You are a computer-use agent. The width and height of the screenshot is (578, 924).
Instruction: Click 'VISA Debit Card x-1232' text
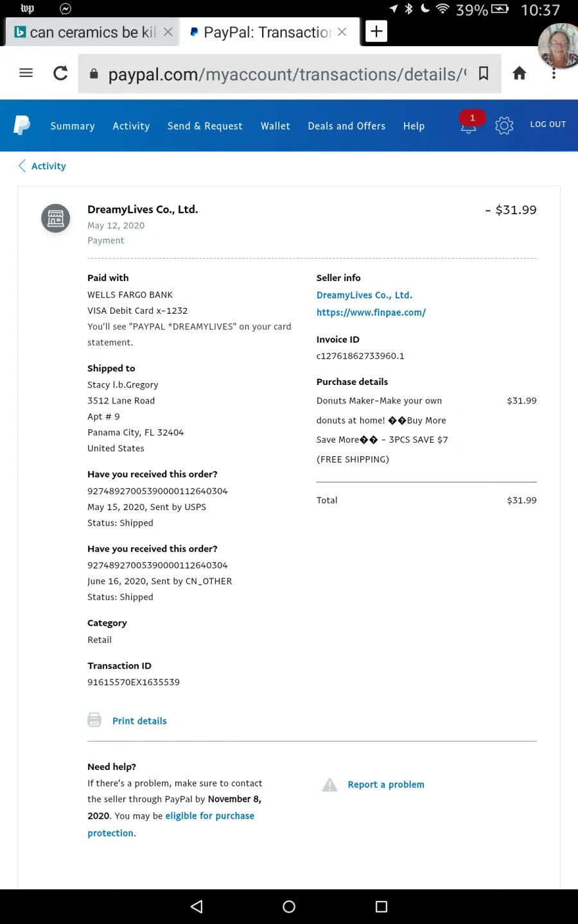(x=137, y=311)
